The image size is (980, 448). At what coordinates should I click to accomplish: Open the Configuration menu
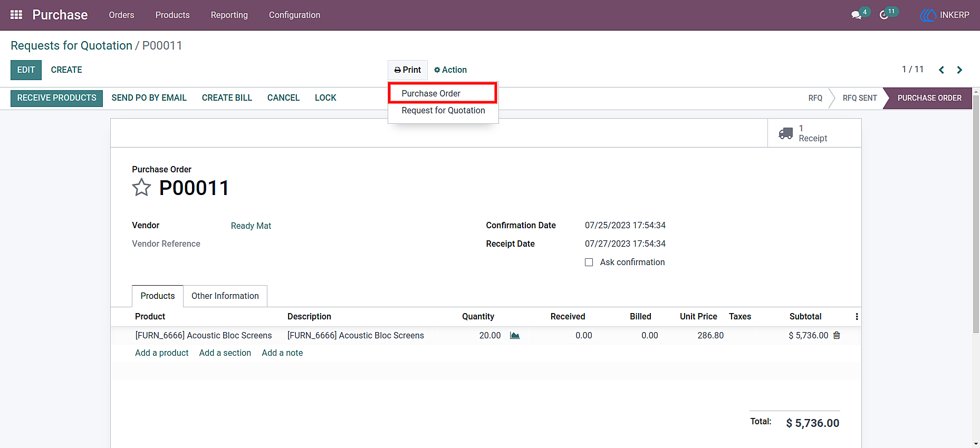[294, 15]
